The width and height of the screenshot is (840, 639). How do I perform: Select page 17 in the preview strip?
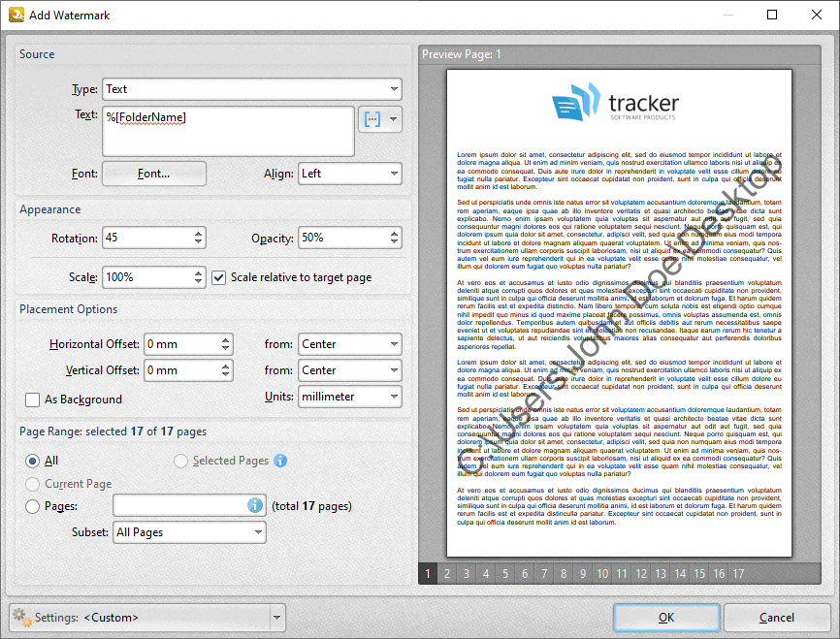pos(738,573)
